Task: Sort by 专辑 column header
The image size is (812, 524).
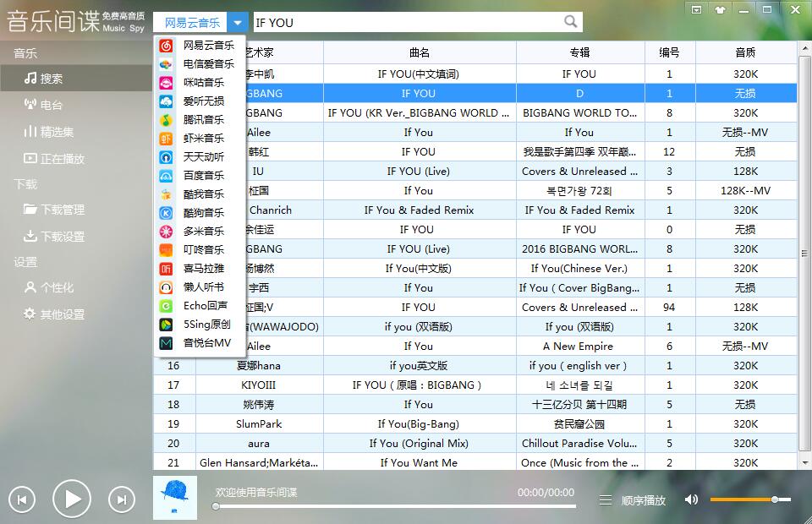Action: (580, 52)
